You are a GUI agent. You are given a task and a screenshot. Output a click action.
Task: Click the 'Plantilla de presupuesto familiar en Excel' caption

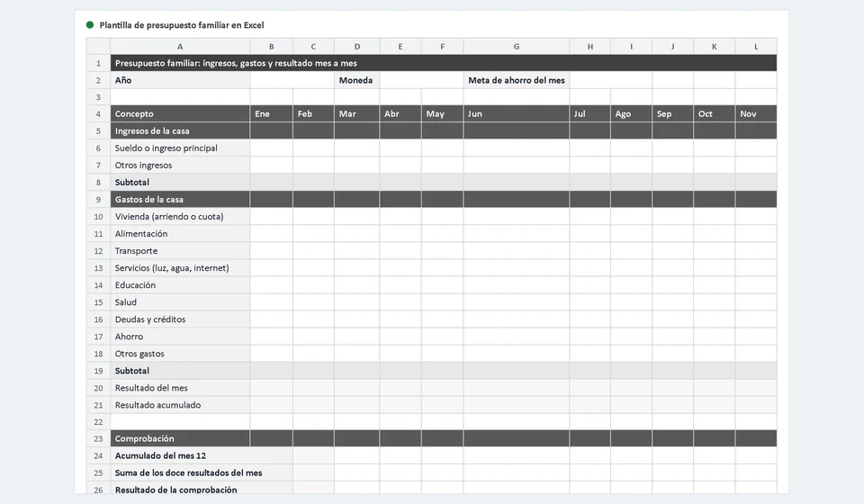[182, 25]
